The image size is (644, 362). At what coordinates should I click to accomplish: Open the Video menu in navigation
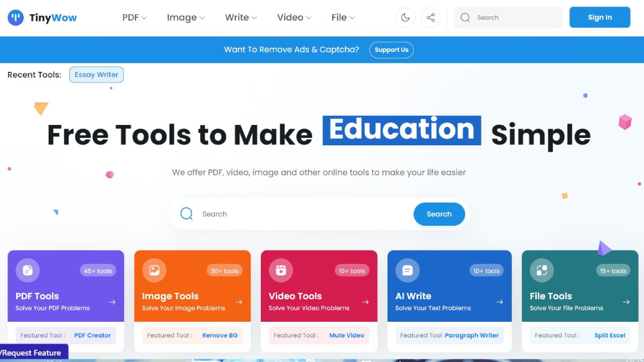pos(294,18)
